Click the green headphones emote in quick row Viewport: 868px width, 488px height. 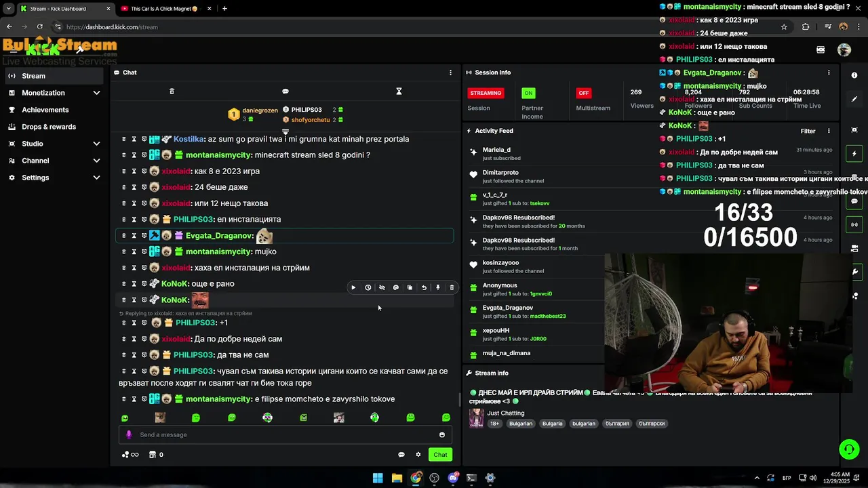tap(374, 418)
